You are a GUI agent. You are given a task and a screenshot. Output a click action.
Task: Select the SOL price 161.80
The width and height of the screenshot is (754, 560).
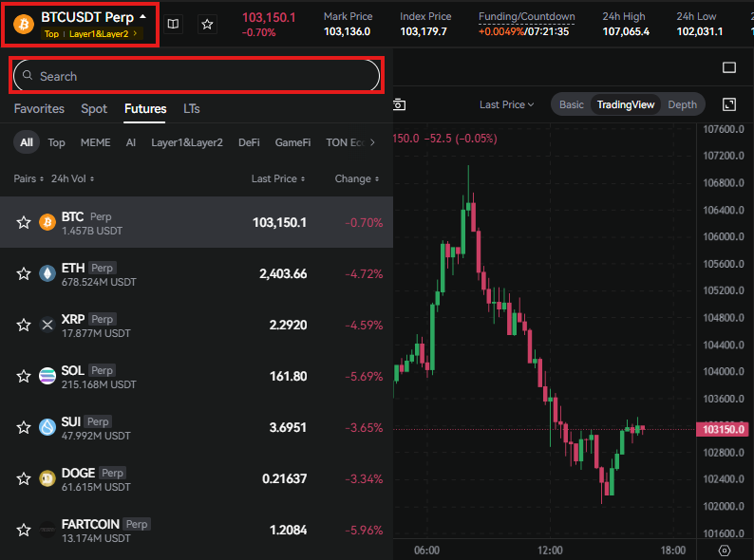288,376
